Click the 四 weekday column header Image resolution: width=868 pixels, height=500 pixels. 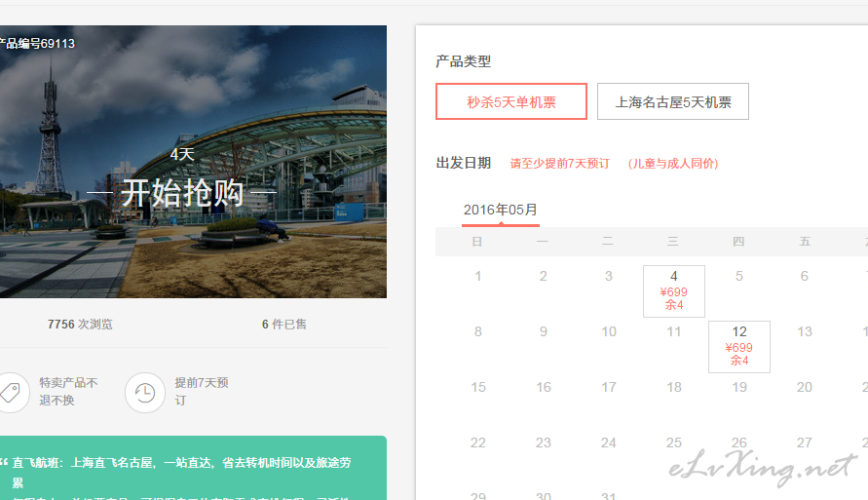click(738, 242)
